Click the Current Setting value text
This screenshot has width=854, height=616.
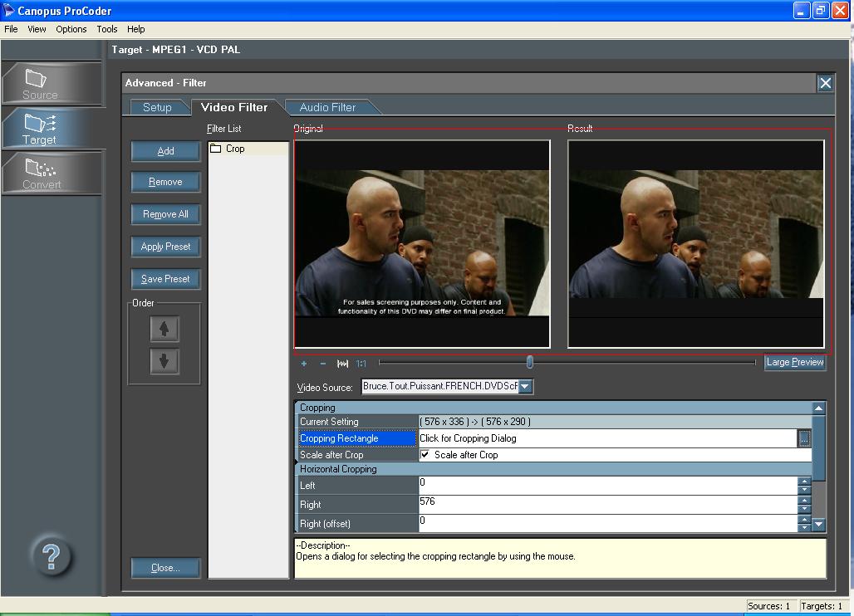(x=475, y=422)
